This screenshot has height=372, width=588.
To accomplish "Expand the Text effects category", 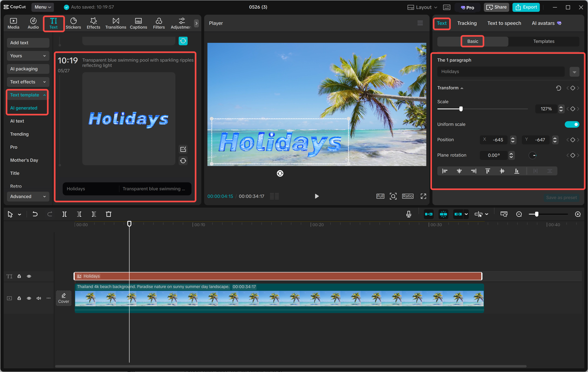I will pos(28,82).
